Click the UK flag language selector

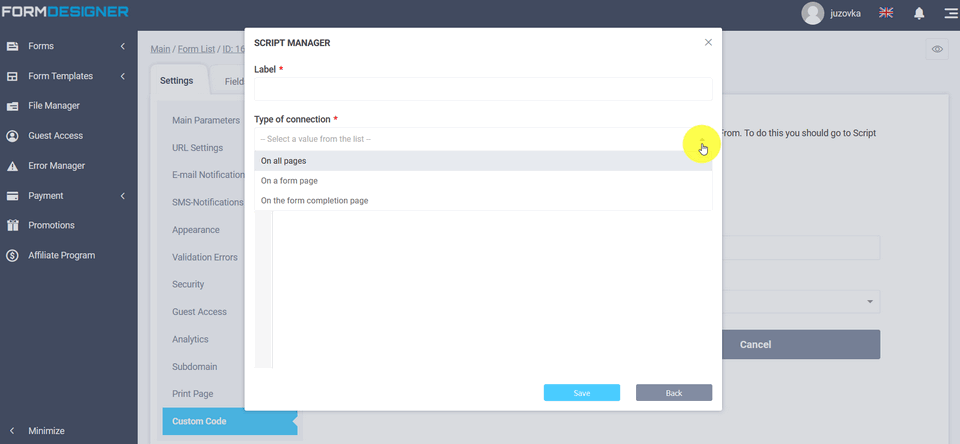click(x=886, y=13)
